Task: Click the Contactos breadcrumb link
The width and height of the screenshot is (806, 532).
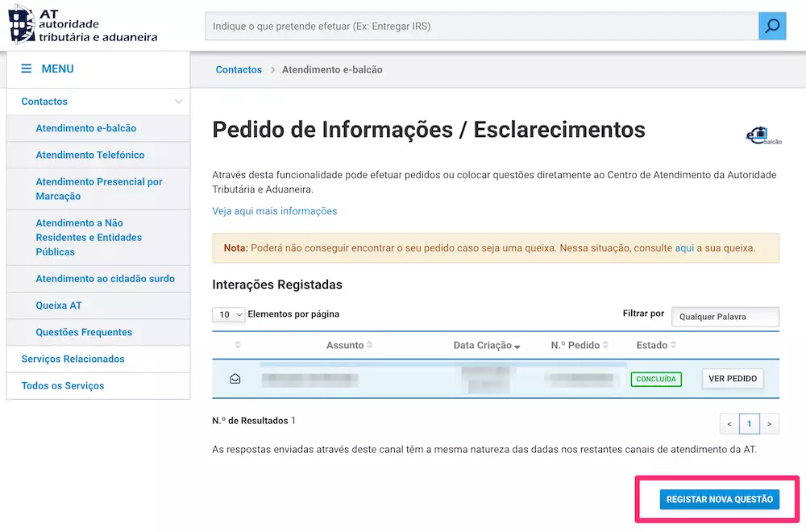Action: pyautogui.click(x=239, y=69)
